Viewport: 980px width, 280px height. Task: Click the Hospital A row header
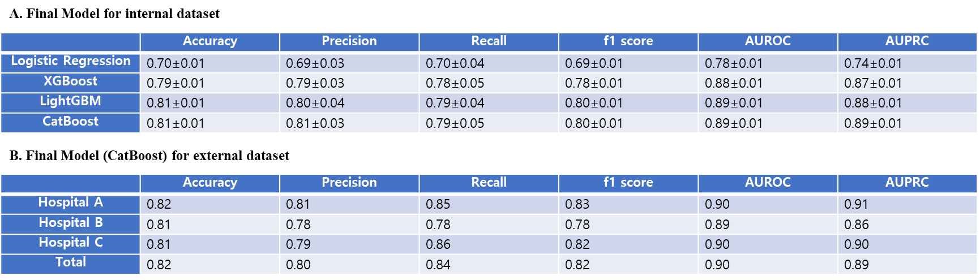(71, 203)
